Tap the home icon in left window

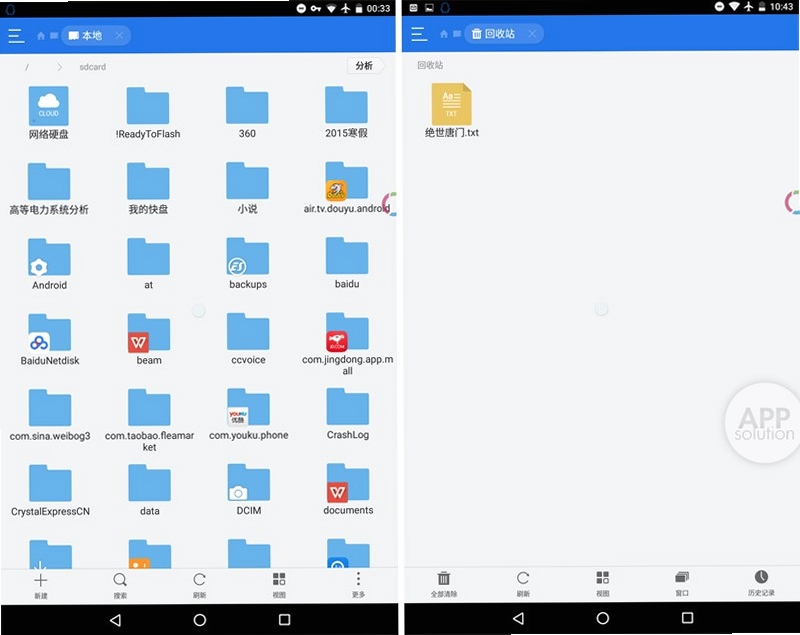coord(41,36)
